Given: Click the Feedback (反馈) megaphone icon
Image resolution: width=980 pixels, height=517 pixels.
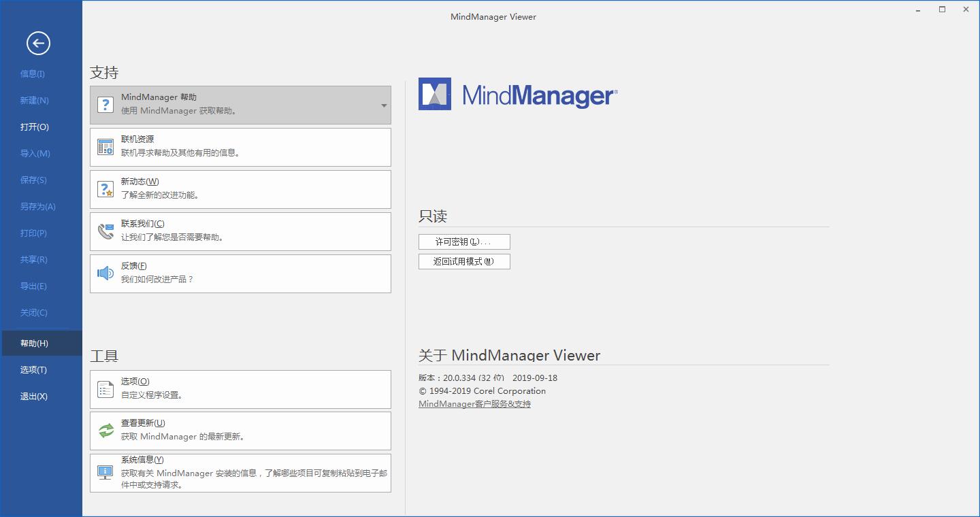Looking at the screenshot, I should 105,273.
